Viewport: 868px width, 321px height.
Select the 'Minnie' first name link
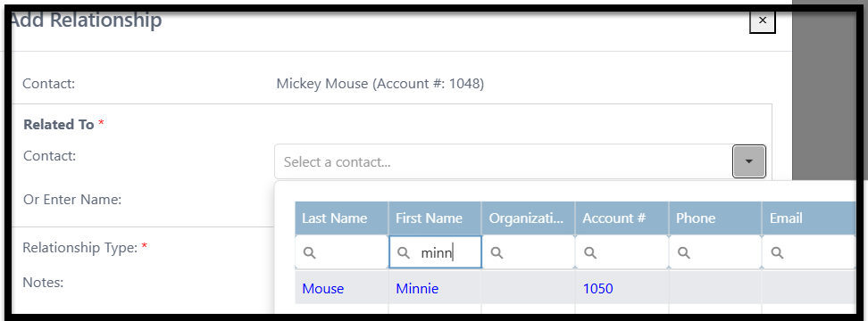[417, 288]
